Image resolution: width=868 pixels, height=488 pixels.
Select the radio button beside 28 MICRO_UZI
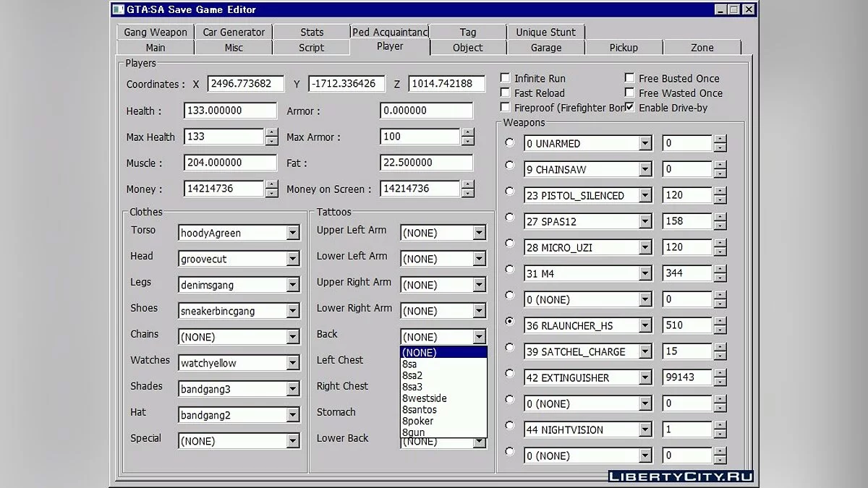[x=510, y=247]
